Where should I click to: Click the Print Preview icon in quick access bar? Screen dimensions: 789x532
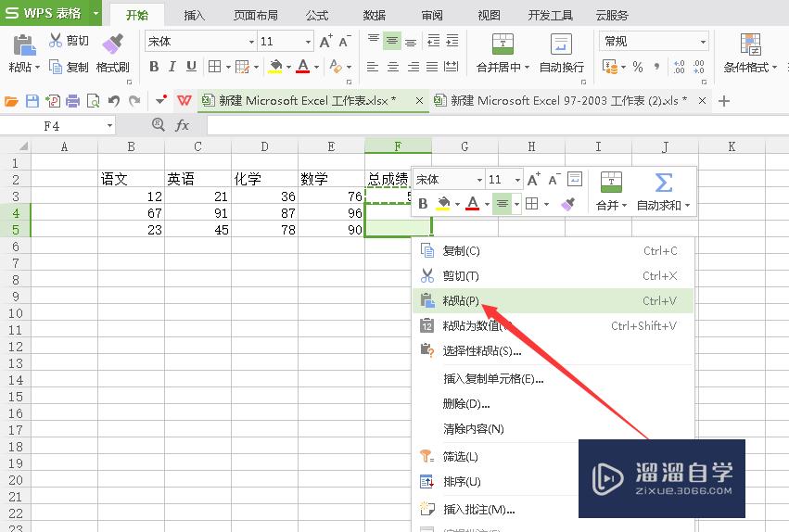(x=93, y=101)
